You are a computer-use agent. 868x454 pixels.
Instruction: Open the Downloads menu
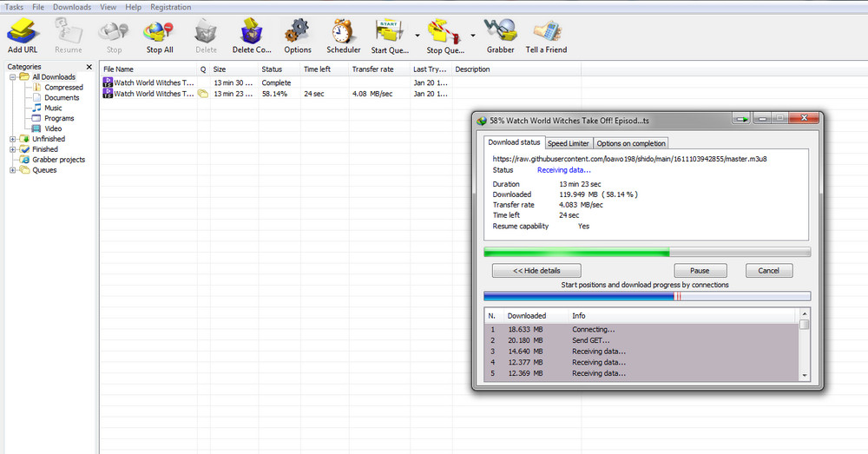point(72,7)
